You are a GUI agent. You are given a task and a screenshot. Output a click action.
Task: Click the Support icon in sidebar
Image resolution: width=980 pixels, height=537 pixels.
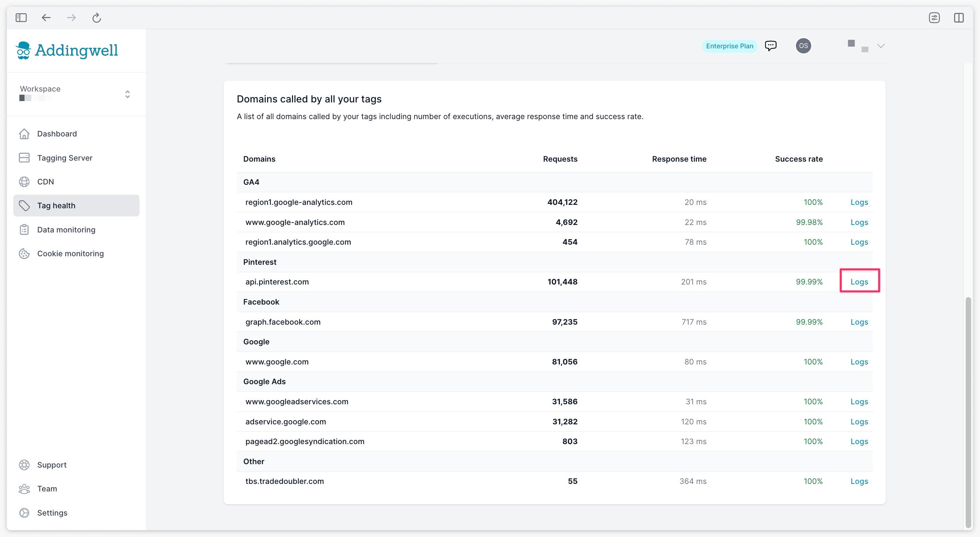(x=24, y=464)
